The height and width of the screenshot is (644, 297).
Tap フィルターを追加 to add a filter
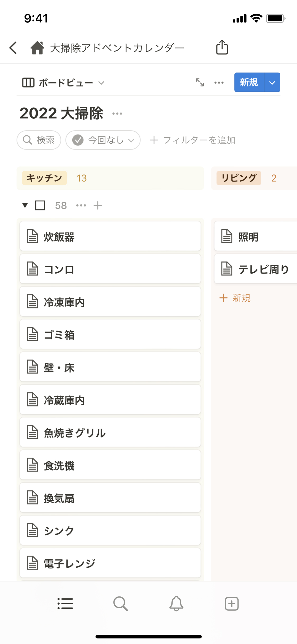pyautogui.click(x=193, y=140)
